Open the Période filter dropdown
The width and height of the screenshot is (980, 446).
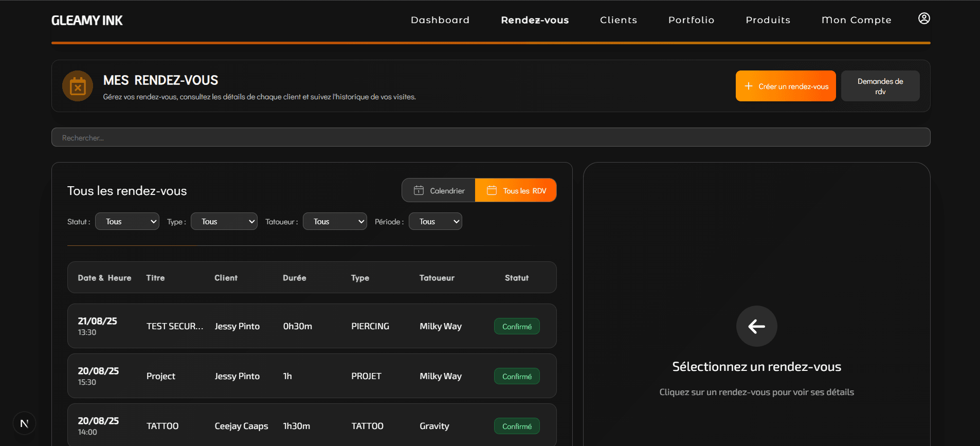click(x=435, y=222)
